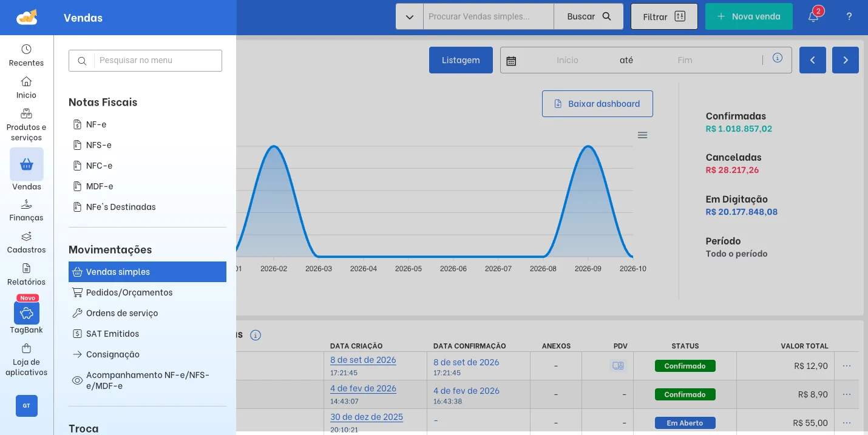868x435 pixels.
Task: Open NFe's Destinadas menu item
Action: coord(147,207)
